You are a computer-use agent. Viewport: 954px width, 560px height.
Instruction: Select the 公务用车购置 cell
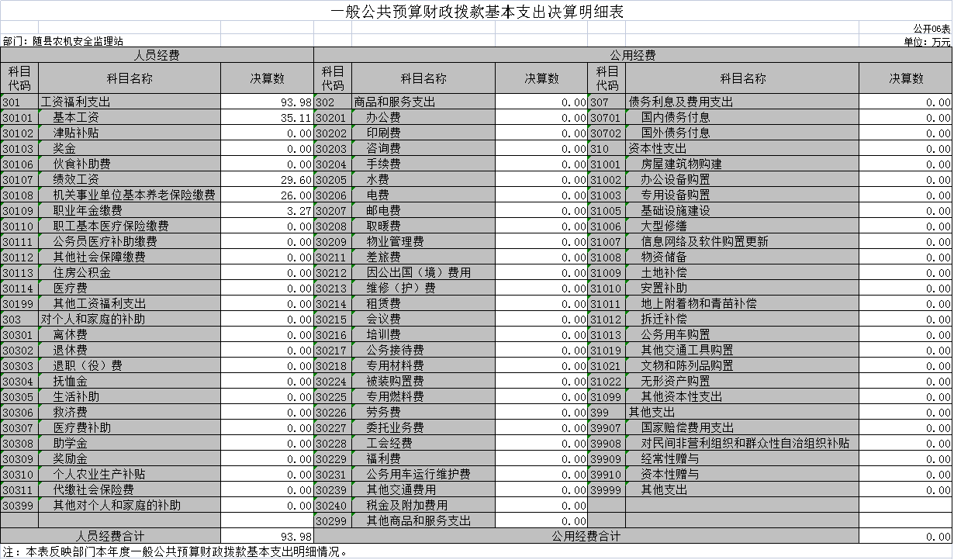(x=742, y=334)
